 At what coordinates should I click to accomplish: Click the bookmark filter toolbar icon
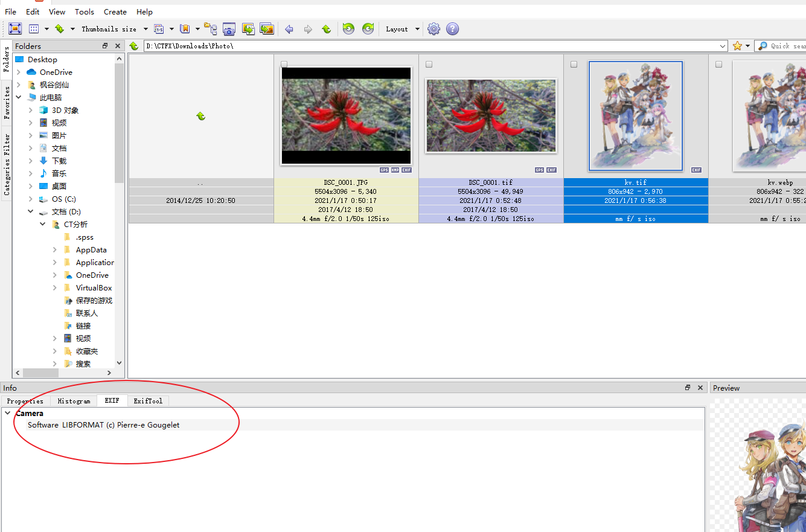(x=185, y=28)
